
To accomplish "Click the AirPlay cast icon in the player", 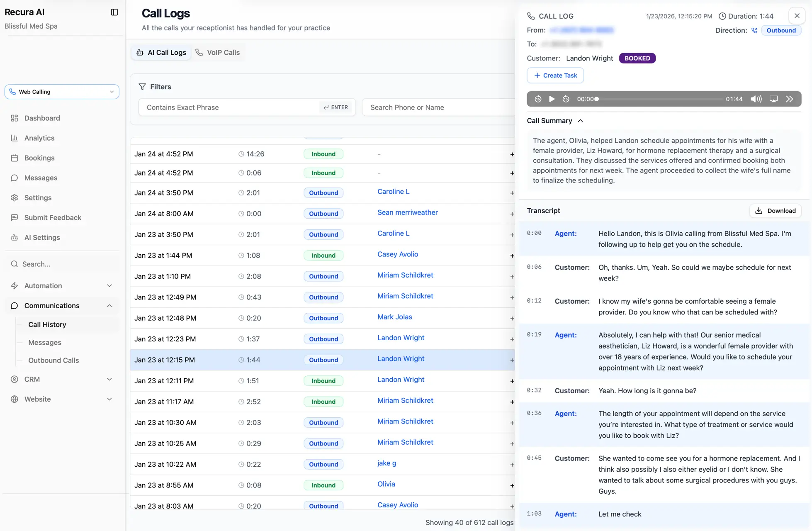I will click(x=773, y=99).
